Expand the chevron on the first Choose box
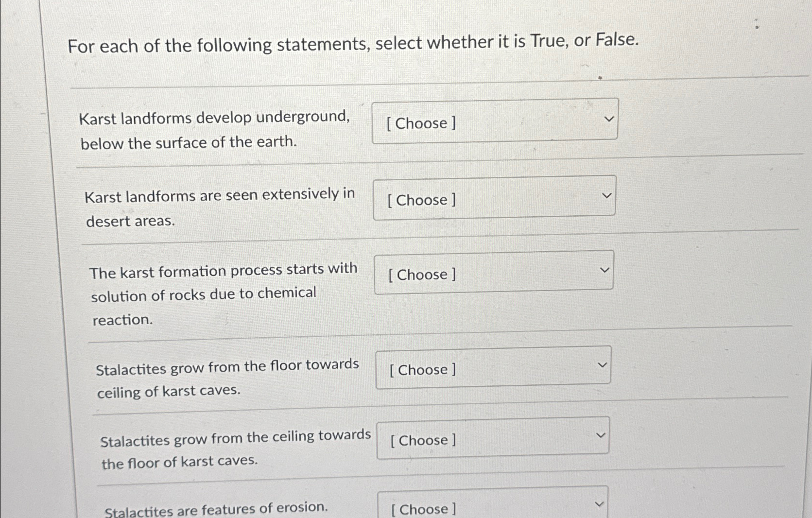812x518 pixels. coord(609,118)
